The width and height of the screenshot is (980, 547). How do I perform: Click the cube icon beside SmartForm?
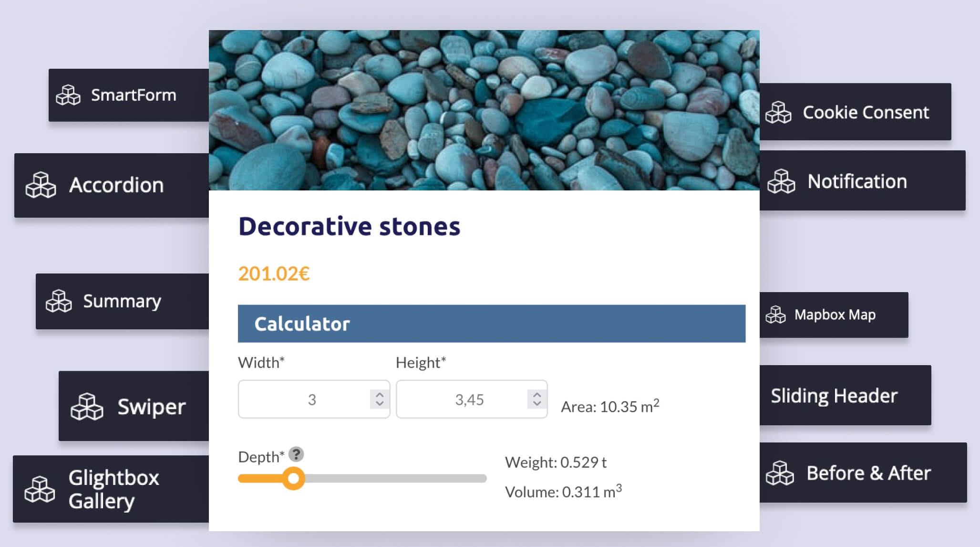point(68,95)
